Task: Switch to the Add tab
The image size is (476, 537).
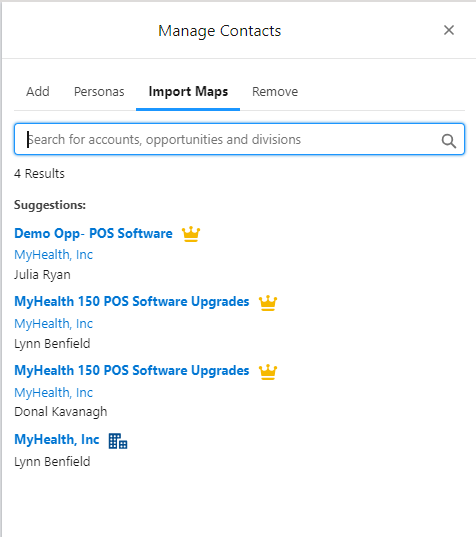Action: 38,91
